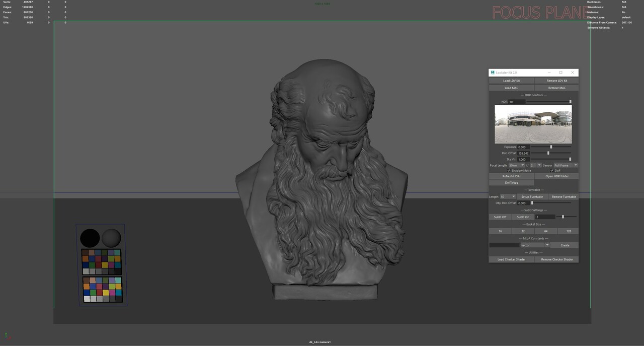The height and width of the screenshot is (346, 644).
Task: Click the camera name dk_Ldv:camera1
Action: tap(320, 342)
